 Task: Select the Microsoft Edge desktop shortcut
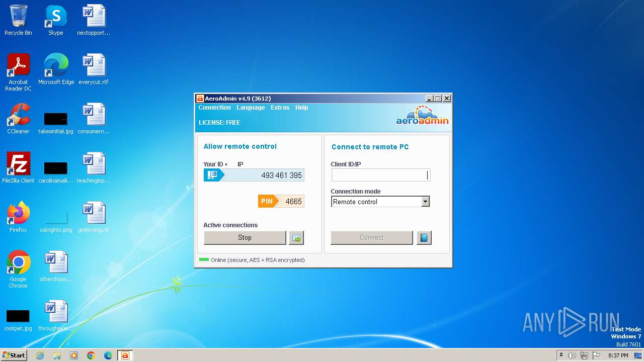(x=56, y=69)
